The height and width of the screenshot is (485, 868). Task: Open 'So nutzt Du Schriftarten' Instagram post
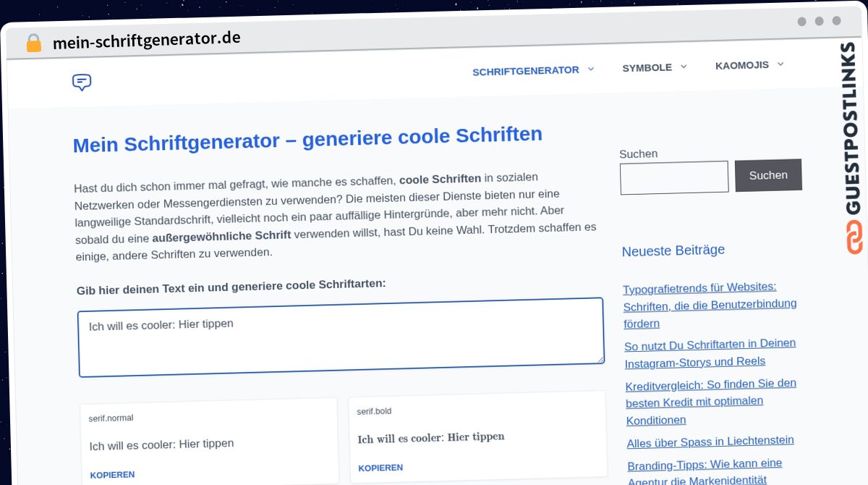pos(710,353)
